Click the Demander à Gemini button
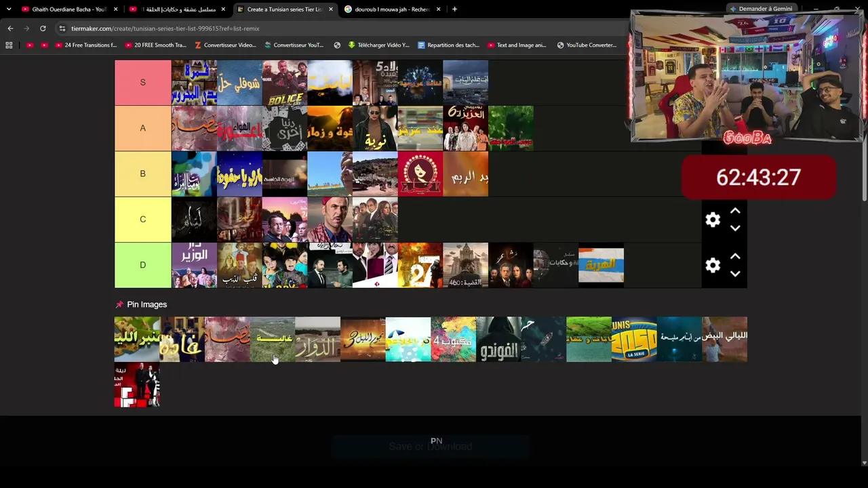Screen dimensions: 868x488 pyautogui.click(x=761, y=9)
